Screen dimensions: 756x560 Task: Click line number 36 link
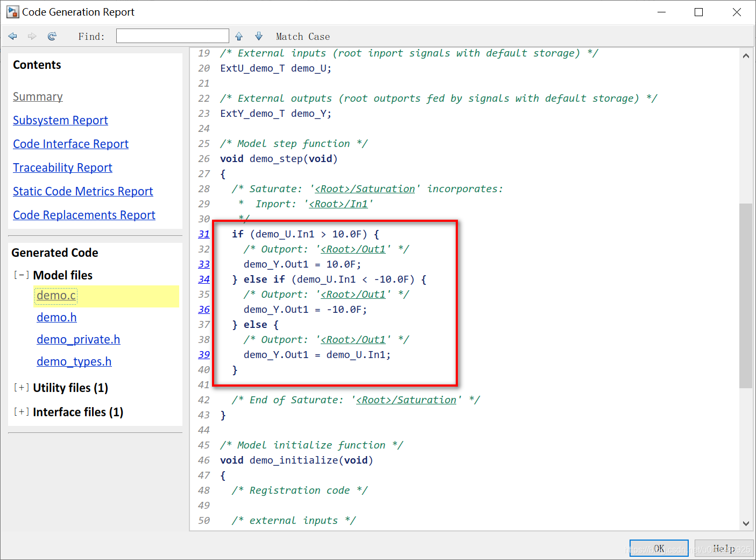pyautogui.click(x=204, y=309)
